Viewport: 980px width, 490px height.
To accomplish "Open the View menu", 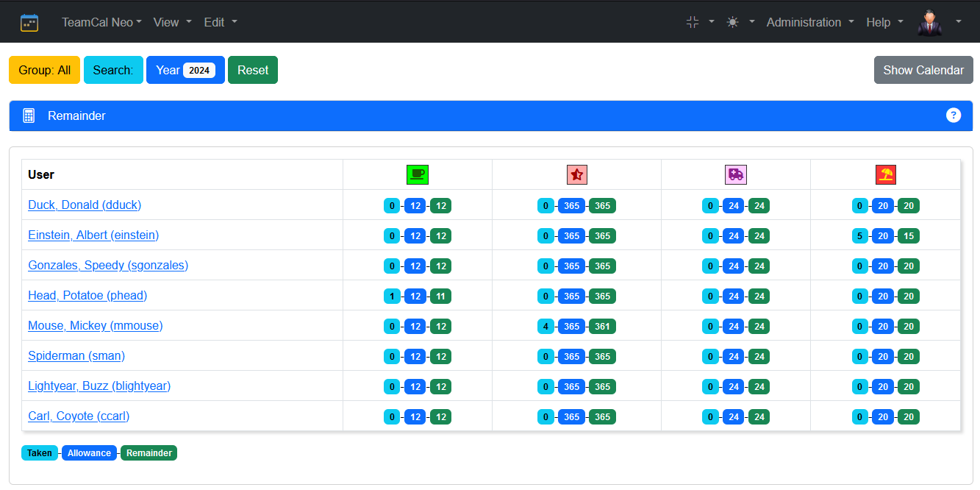I will coord(172,22).
